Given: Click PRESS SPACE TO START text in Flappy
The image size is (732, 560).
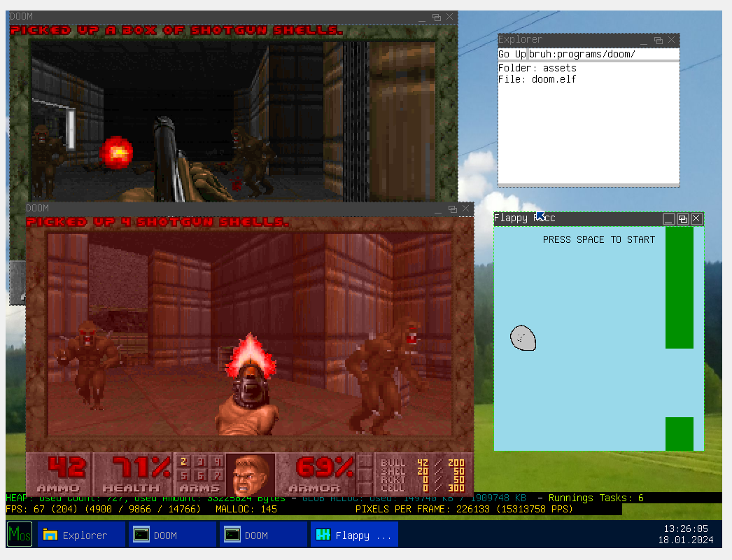Looking at the screenshot, I should (598, 239).
